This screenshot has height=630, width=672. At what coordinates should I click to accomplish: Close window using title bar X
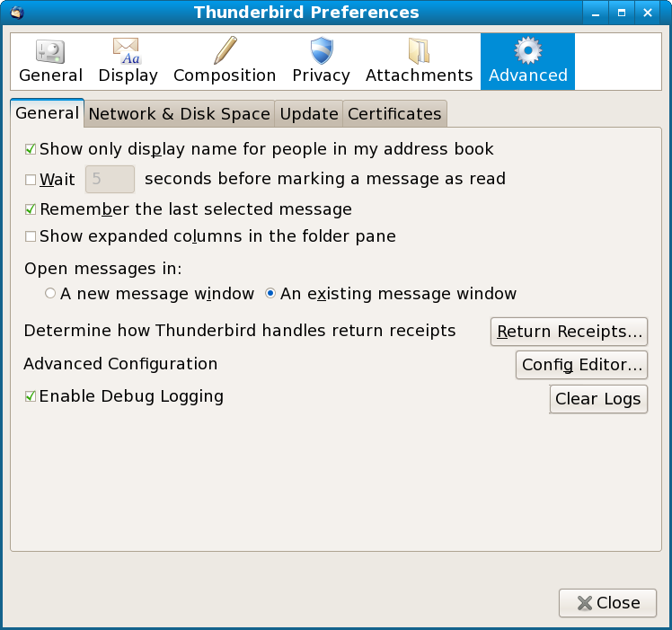[x=648, y=13]
